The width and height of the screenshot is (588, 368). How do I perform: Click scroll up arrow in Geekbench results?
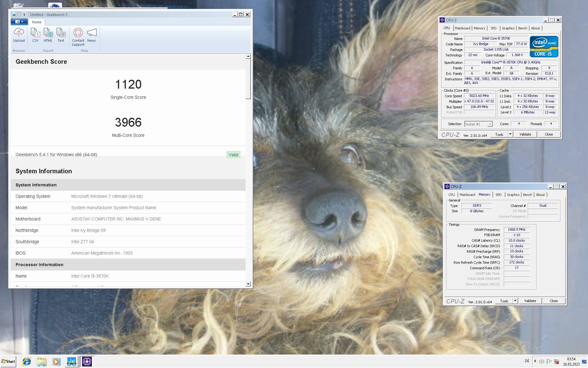coord(248,56)
